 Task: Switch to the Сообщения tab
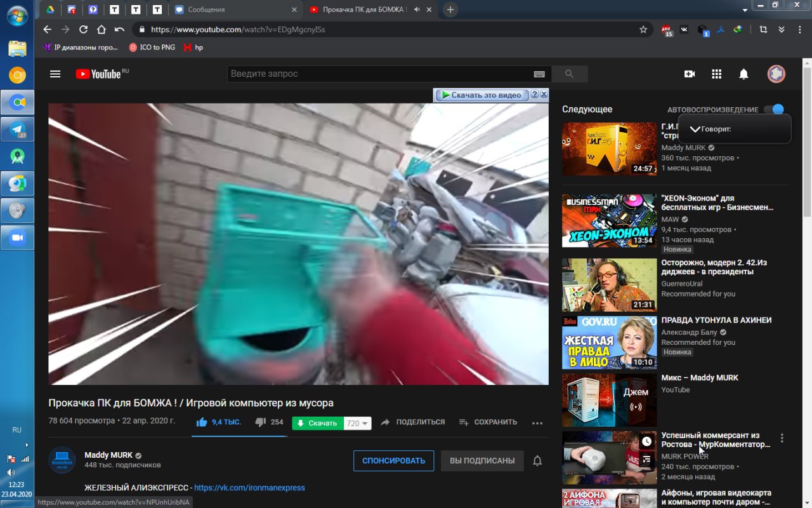pyautogui.click(x=235, y=10)
